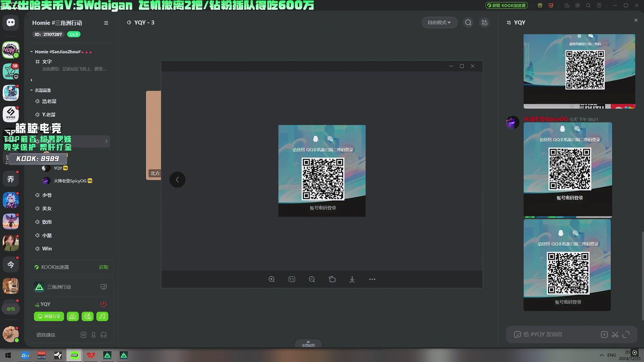Click the hashtag square icon in title bar
The image size is (644, 362).
pos(578,5)
